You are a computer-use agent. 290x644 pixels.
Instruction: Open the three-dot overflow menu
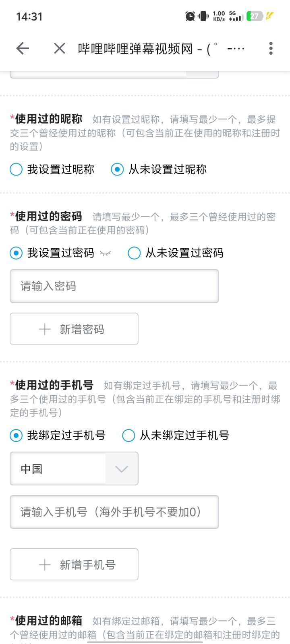(271, 49)
